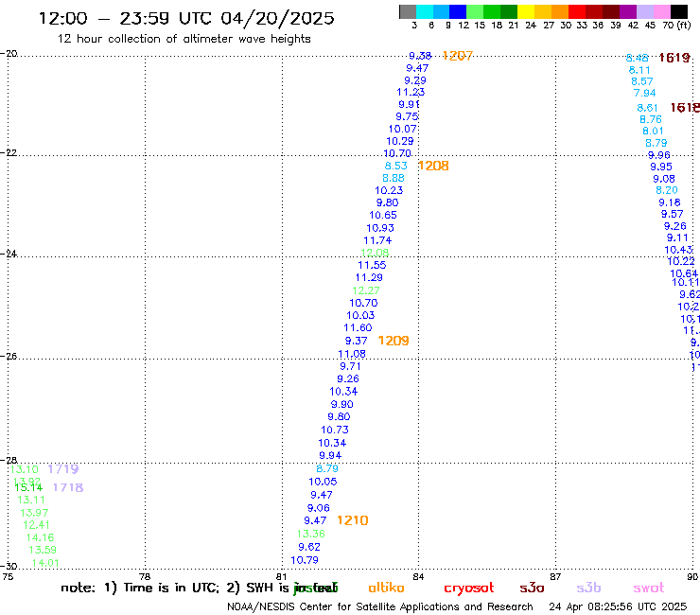Click the wave height value 11.60
The image size is (700, 615).
click(x=358, y=327)
